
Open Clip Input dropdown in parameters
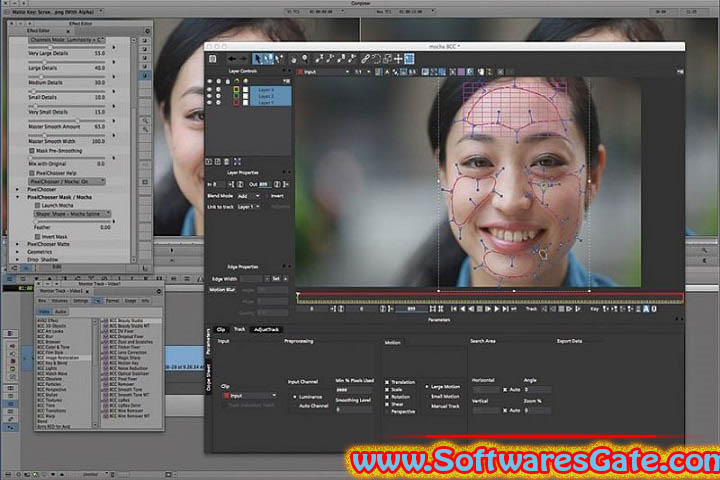250,395
